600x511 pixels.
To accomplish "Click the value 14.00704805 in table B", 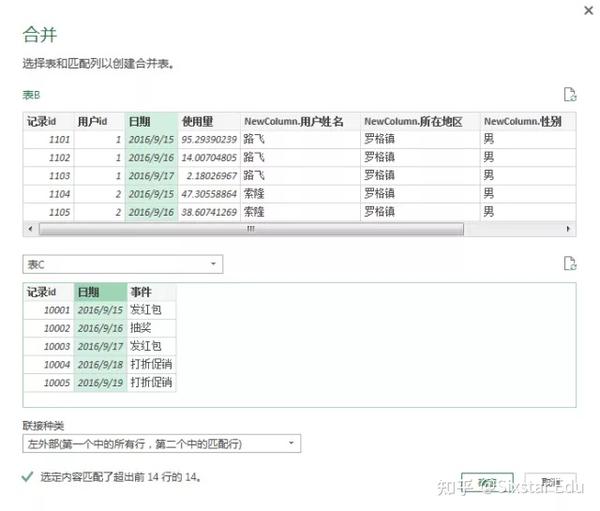I will pos(209,158).
